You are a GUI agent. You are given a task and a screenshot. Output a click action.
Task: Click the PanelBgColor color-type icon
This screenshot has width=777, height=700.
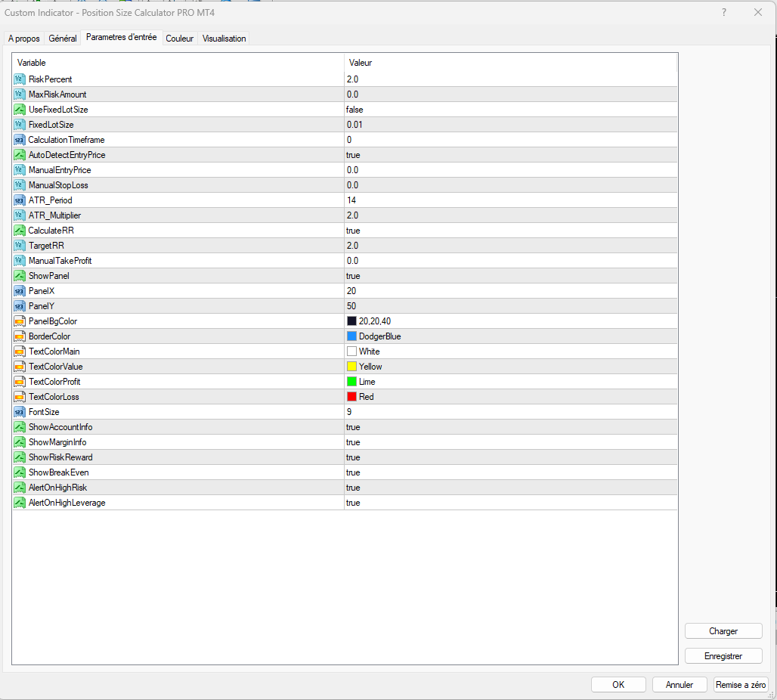(20, 321)
